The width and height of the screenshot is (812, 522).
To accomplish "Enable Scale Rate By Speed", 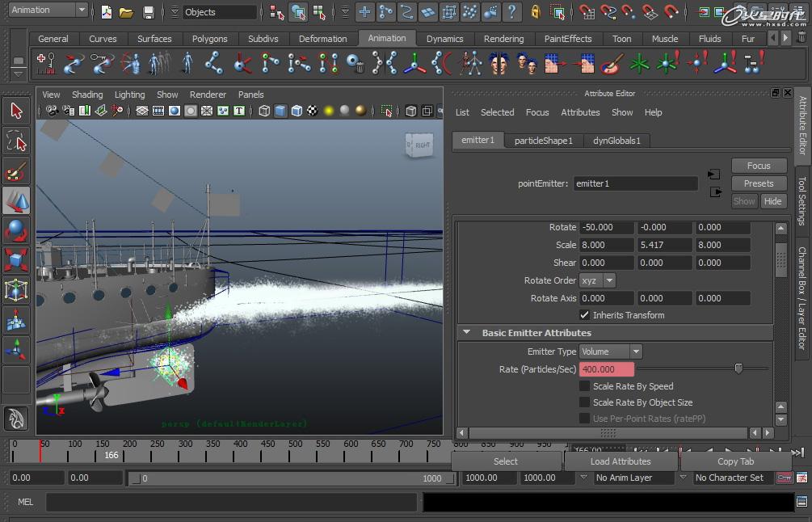I will (584, 386).
